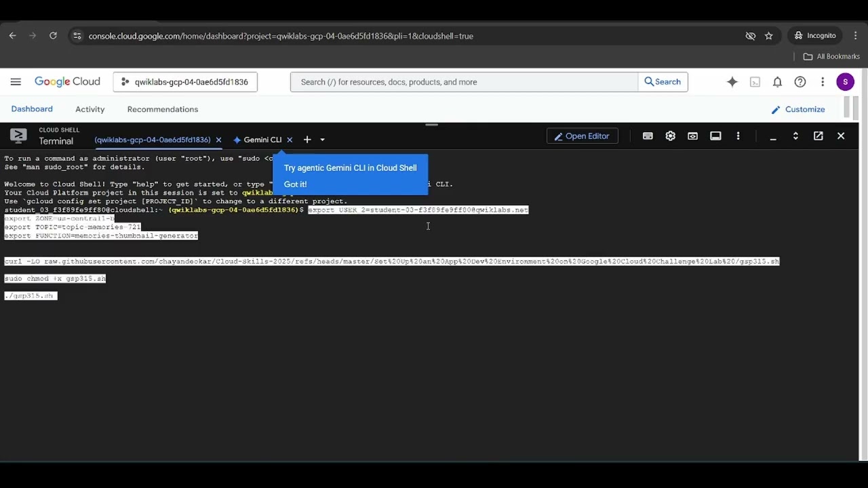The height and width of the screenshot is (488, 868).
Task: Switch to the Recommendations tab
Action: [163, 109]
